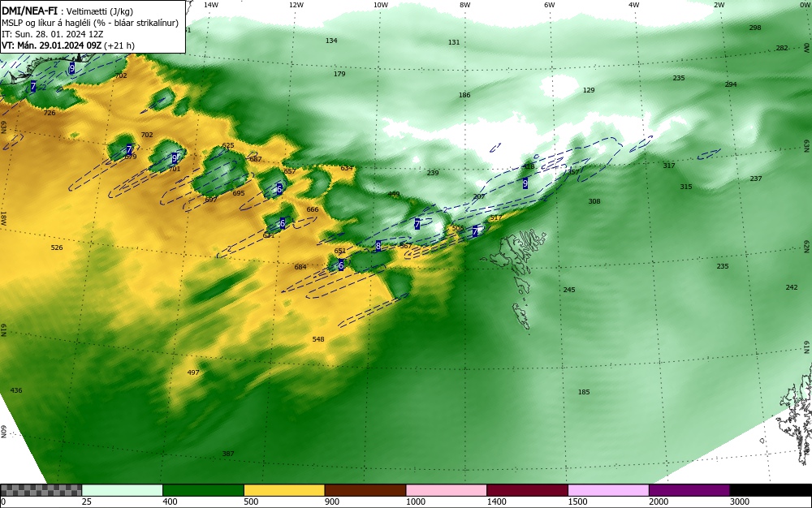This screenshot has height=508, width=812.
Task: Click the legend tick label '400'
Action: tap(170, 502)
